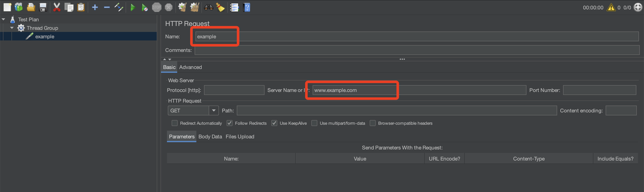Open the Function Helper dialog icon

[234, 7]
